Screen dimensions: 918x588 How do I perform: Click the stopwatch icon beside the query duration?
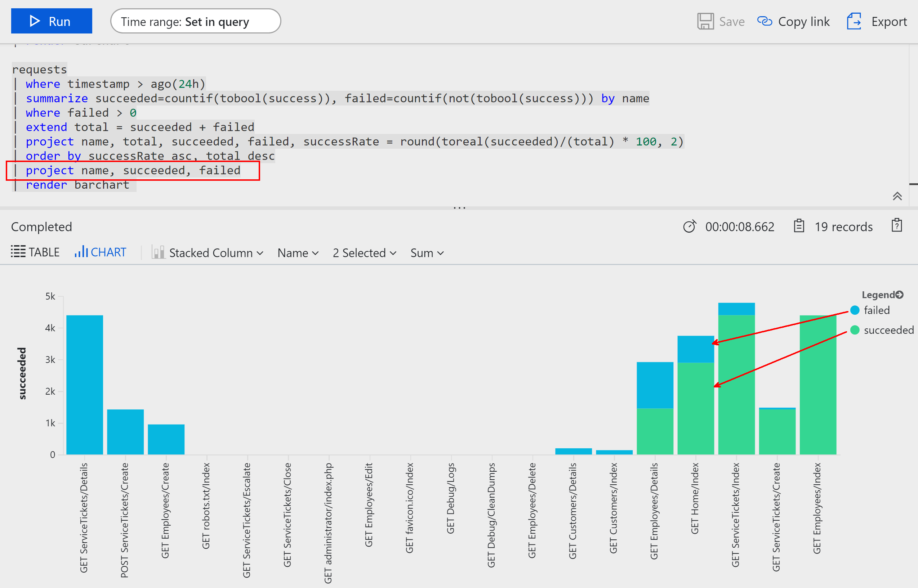[690, 226]
